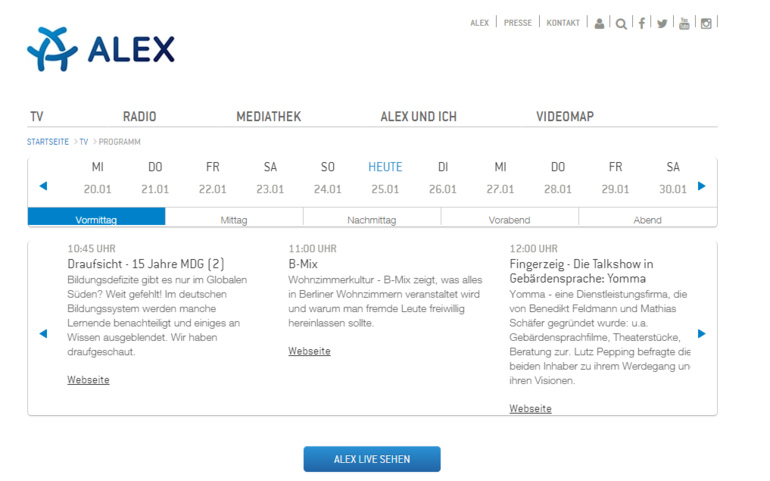Screen dimensions: 770x481
Task: Select the date FR 29.01
Action: pyautogui.click(x=615, y=178)
